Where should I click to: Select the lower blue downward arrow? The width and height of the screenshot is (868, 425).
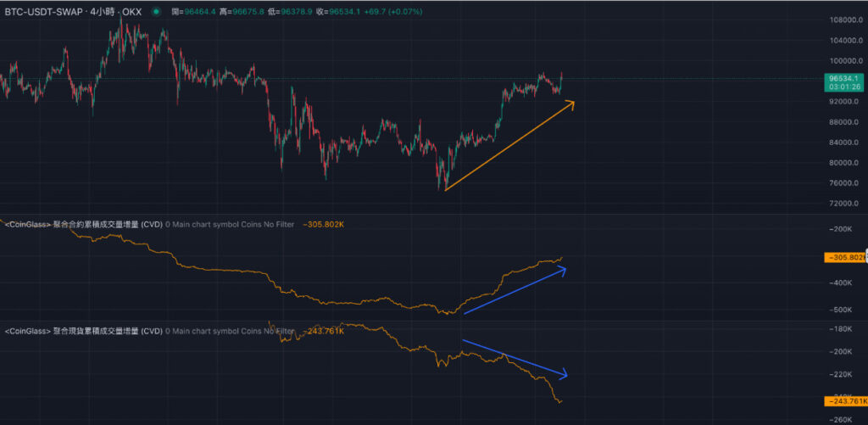[x=515, y=357]
